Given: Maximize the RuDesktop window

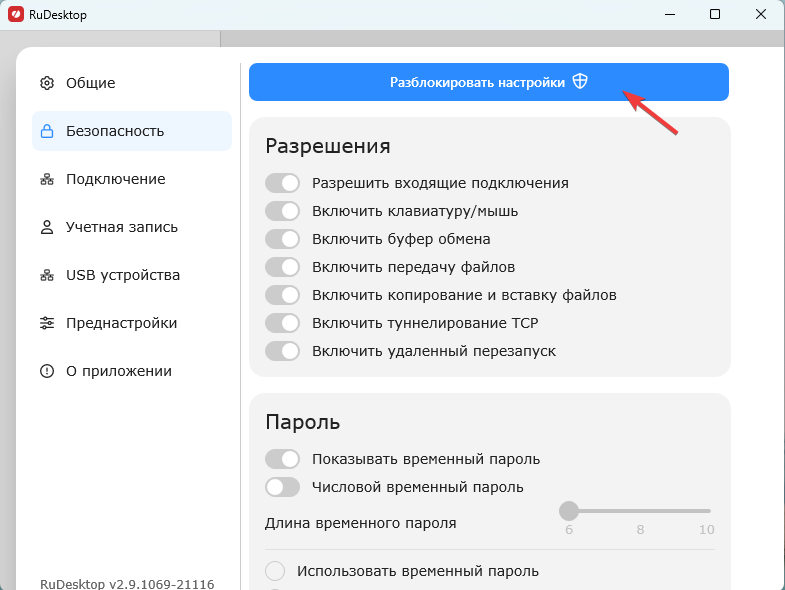Looking at the screenshot, I should [x=715, y=15].
